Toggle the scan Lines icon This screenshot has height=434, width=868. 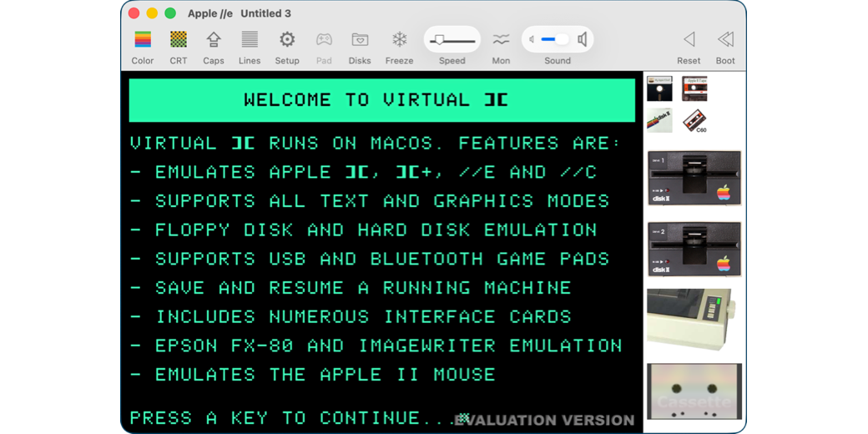point(250,39)
